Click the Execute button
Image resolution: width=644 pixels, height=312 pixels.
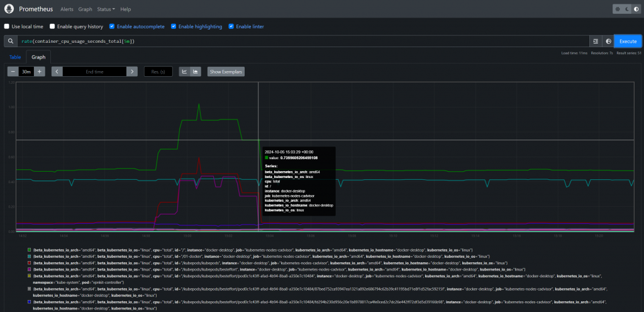tap(628, 42)
